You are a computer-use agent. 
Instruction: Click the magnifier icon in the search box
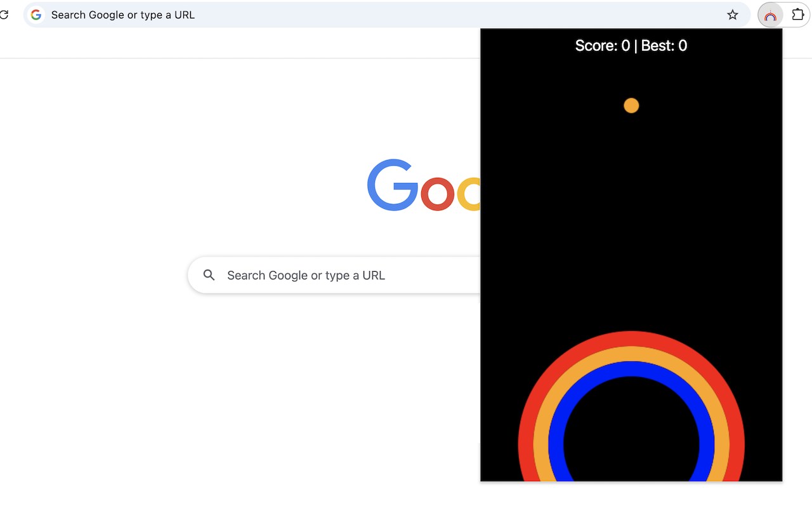(x=209, y=275)
